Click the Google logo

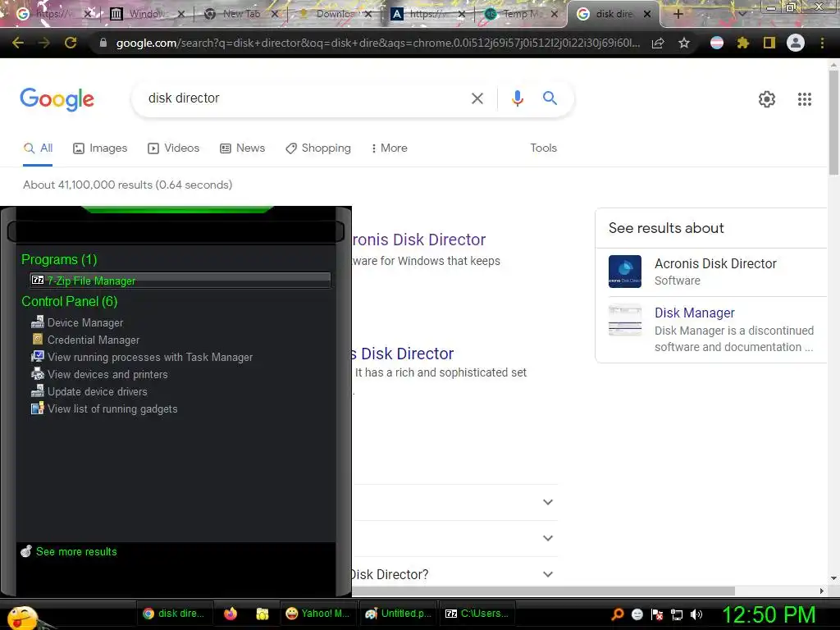57,99
